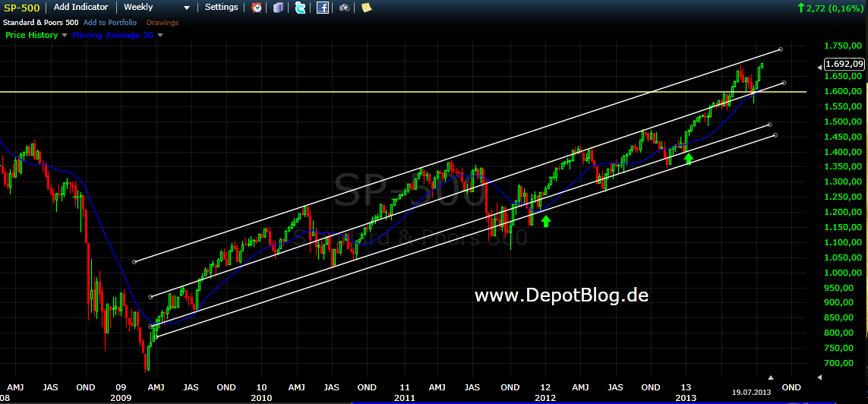Expand the Price History dropdown arrow
868x404 pixels.
tap(65, 35)
